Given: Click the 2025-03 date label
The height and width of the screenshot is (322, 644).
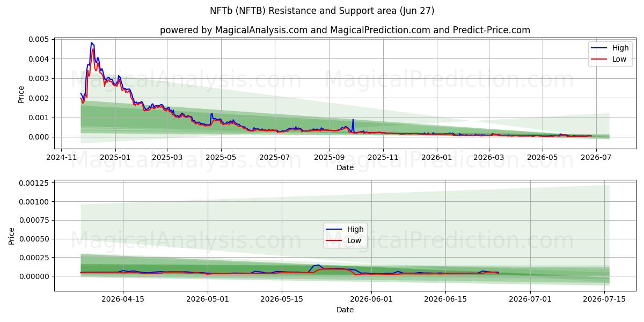Looking at the screenshot, I should [x=166, y=157].
